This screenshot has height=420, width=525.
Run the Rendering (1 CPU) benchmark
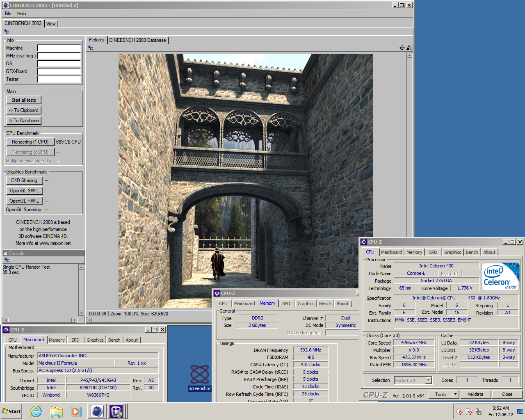coord(30,142)
